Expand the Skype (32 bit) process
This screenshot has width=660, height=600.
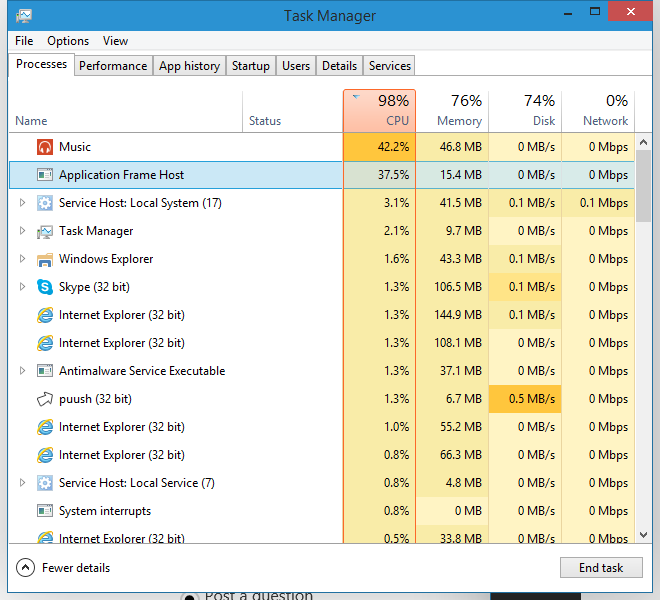point(22,287)
